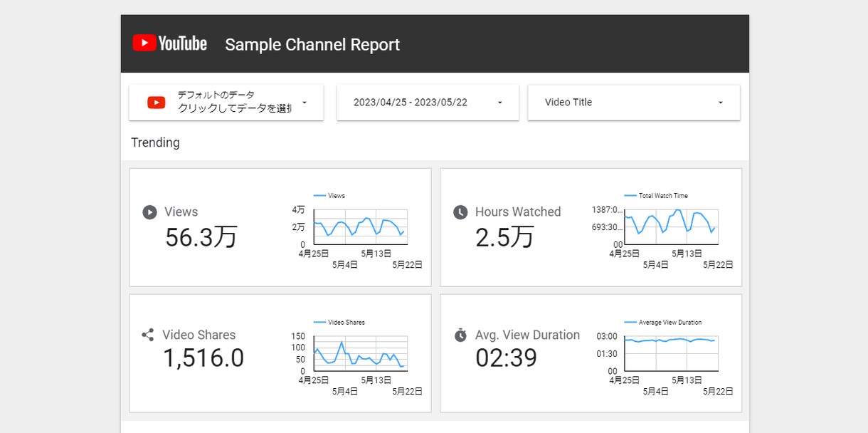The image size is (868, 433).
Task: Click the Avg. View Duration value 02:39
Action: click(506, 358)
